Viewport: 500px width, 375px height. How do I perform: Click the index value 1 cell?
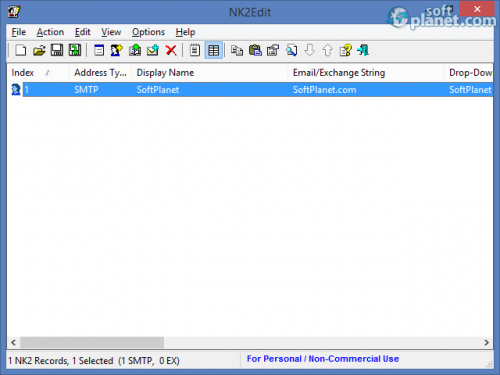point(27,90)
